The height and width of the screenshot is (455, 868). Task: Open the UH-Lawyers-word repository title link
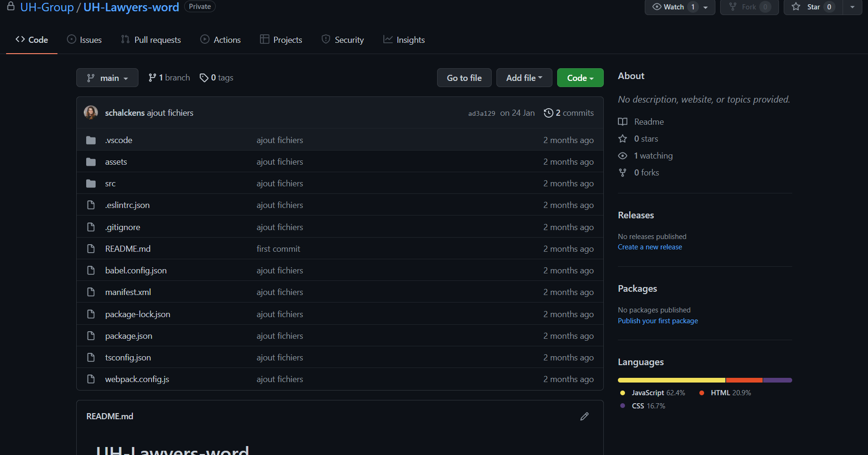click(131, 8)
